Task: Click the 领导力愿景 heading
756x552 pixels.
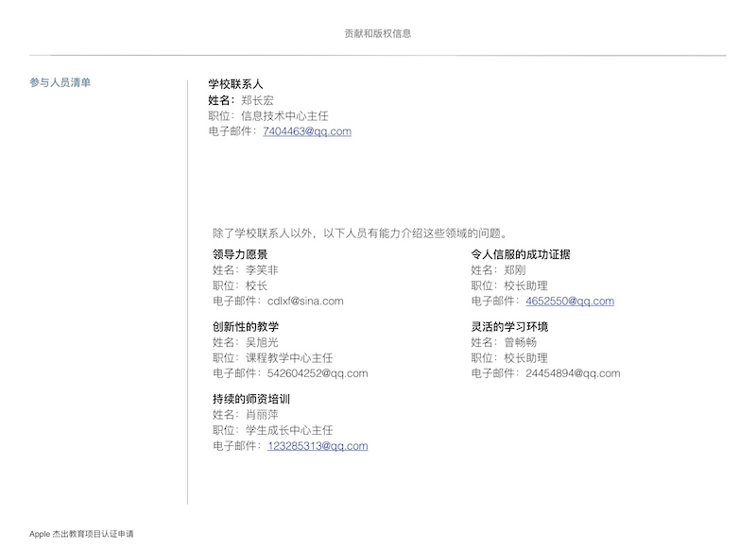Action: coord(240,254)
